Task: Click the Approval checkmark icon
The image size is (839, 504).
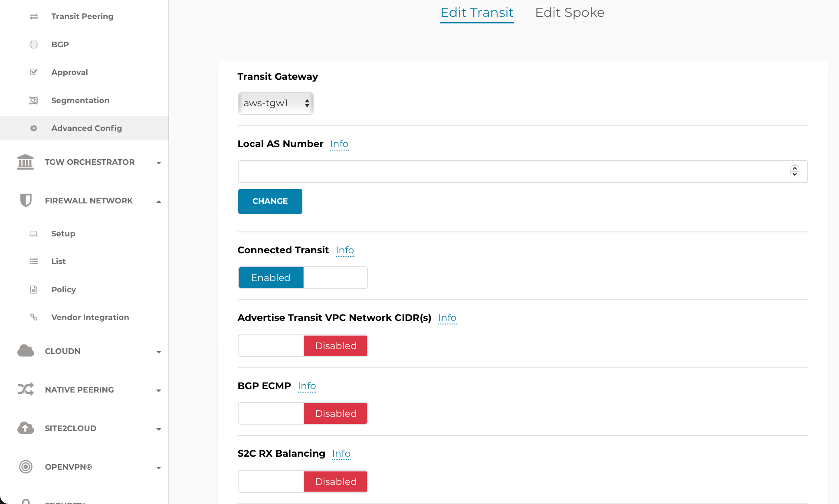Action: click(x=34, y=72)
